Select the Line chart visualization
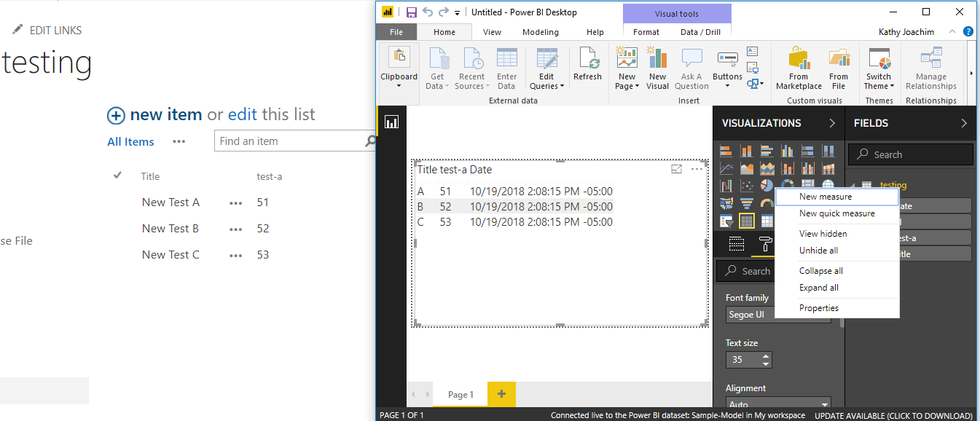 [x=726, y=168]
